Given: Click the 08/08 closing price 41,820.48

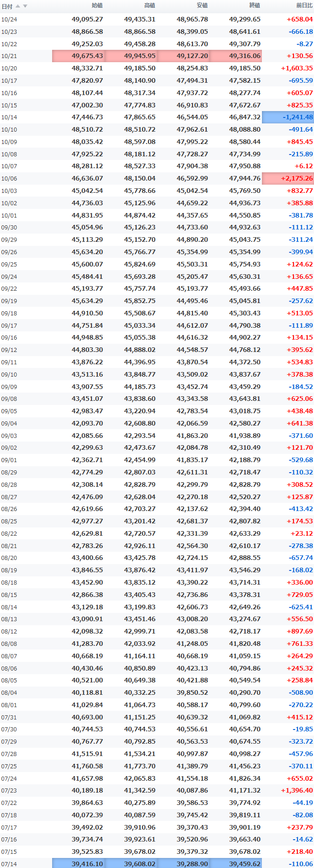Looking at the screenshot, I should click(x=245, y=644).
